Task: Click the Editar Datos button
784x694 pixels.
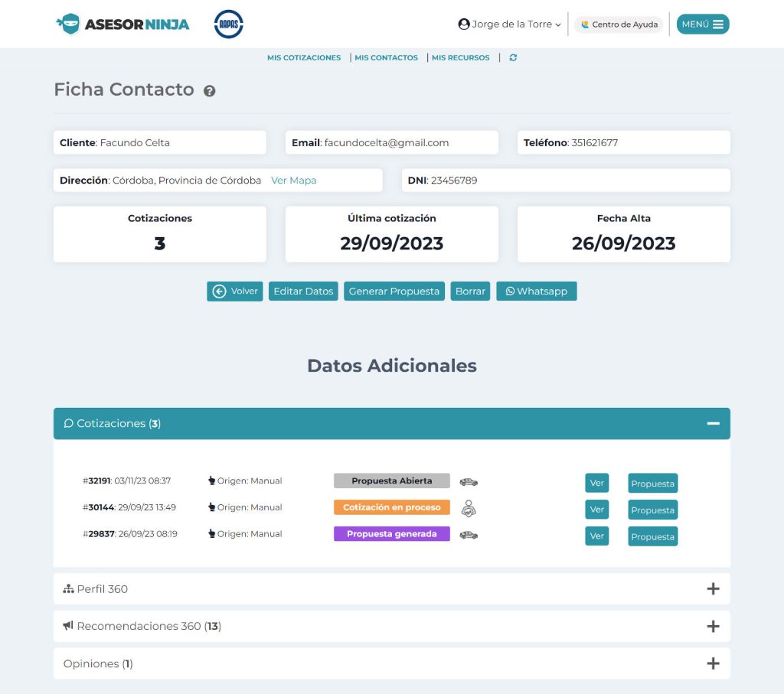Action: tap(303, 292)
